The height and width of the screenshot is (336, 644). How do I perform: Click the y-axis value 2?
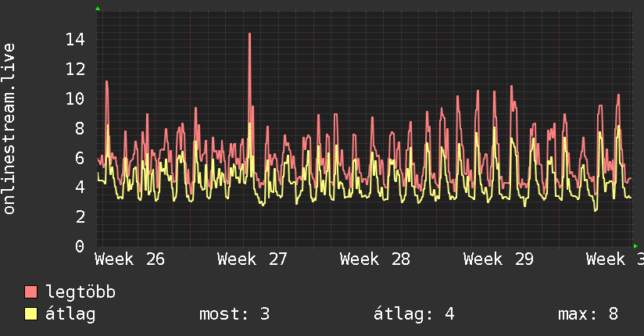point(80,217)
